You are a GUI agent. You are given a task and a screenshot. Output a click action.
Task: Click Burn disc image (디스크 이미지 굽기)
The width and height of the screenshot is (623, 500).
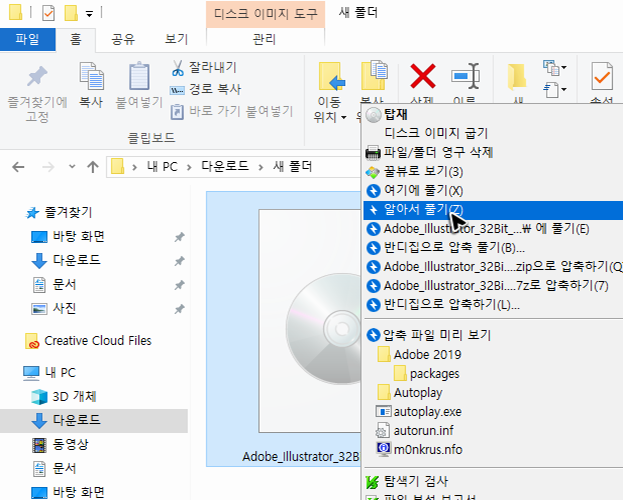(493, 133)
